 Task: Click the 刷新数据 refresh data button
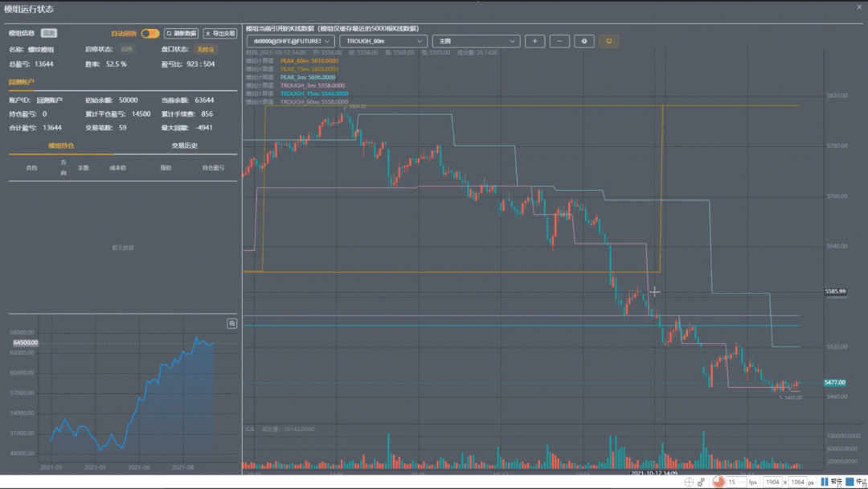[x=181, y=34]
